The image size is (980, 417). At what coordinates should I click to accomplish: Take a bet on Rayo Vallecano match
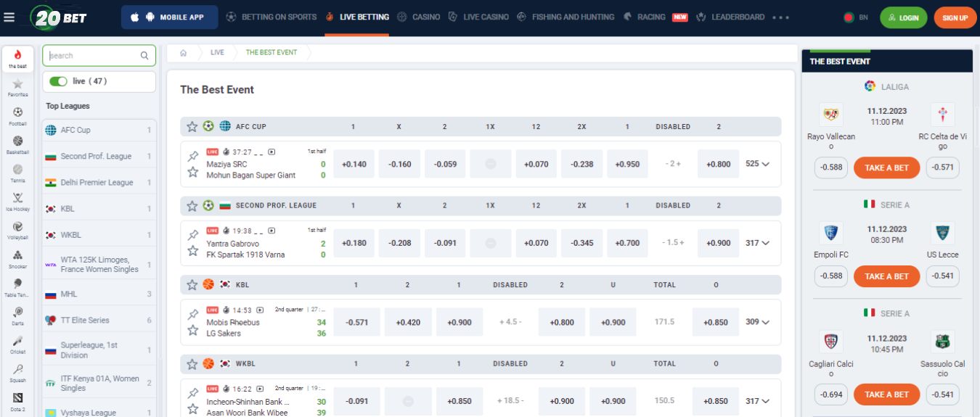886,168
